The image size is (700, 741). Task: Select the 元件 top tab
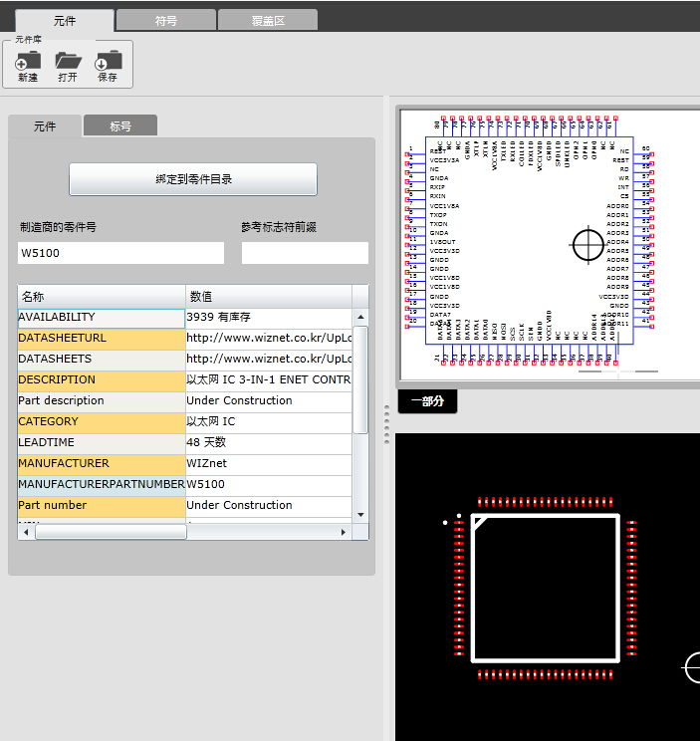click(65, 20)
